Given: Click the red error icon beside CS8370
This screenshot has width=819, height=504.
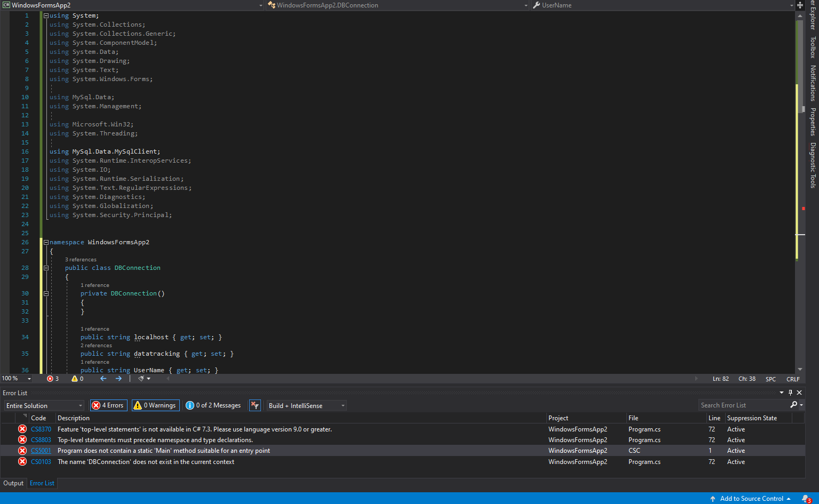Looking at the screenshot, I should [x=22, y=429].
